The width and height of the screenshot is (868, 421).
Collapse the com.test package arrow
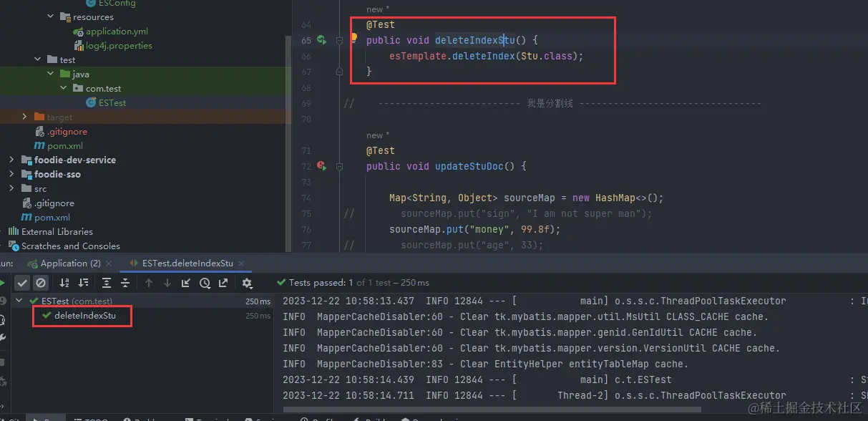click(x=63, y=88)
